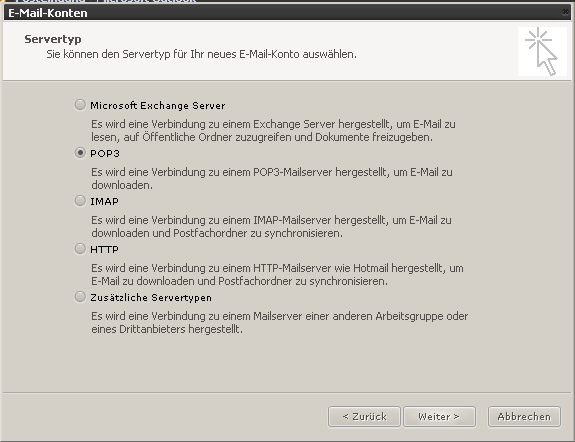Viewport: 575px width, 442px height.
Task: Click the POP3 label text
Action: 105,153
